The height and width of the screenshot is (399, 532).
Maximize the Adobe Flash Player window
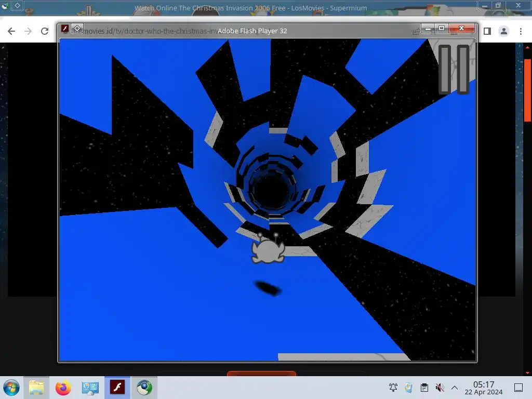tap(442, 29)
